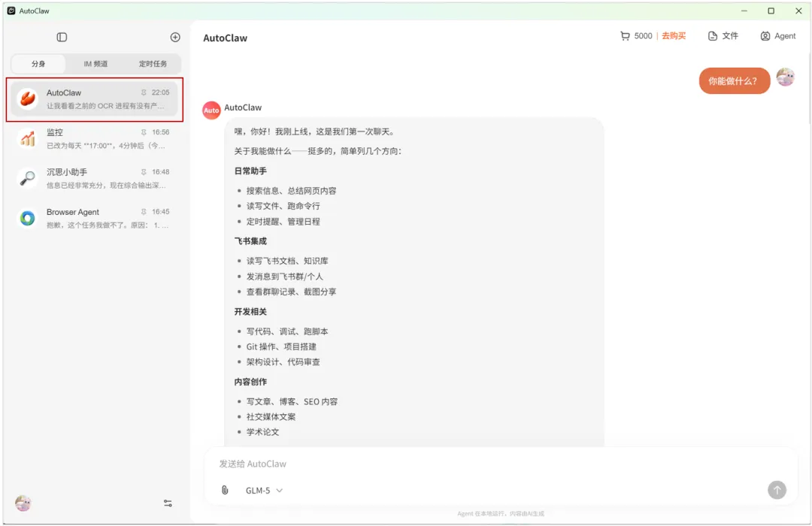Click the send arrow button
This screenshot has height=526, width=812.
(x=777, y=490)
